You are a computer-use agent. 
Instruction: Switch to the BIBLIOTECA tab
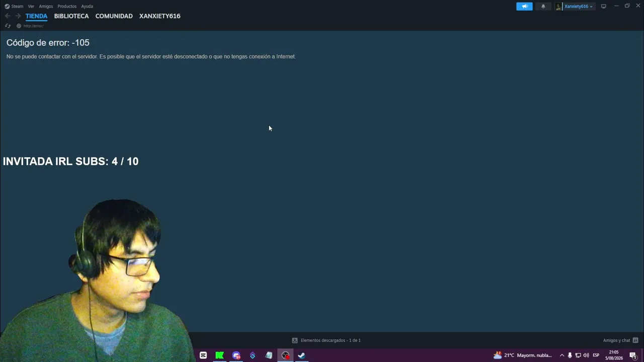click(71, 16)
